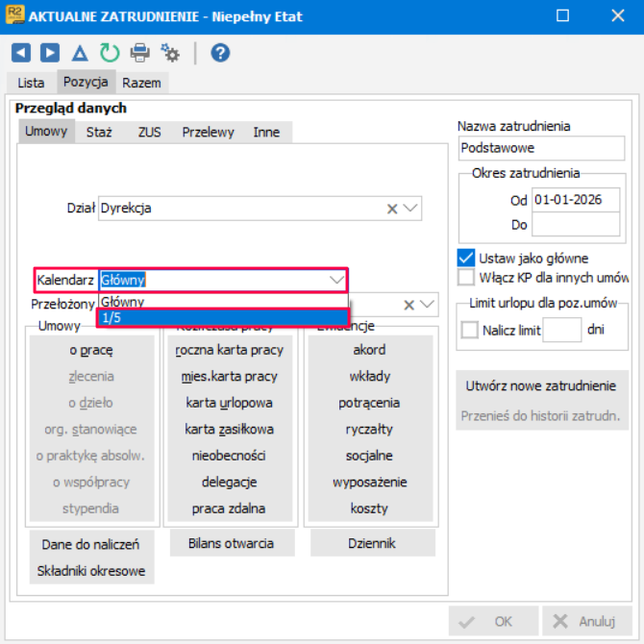Open settings via the gears icon
644x644 pixels.
point(169,53)
